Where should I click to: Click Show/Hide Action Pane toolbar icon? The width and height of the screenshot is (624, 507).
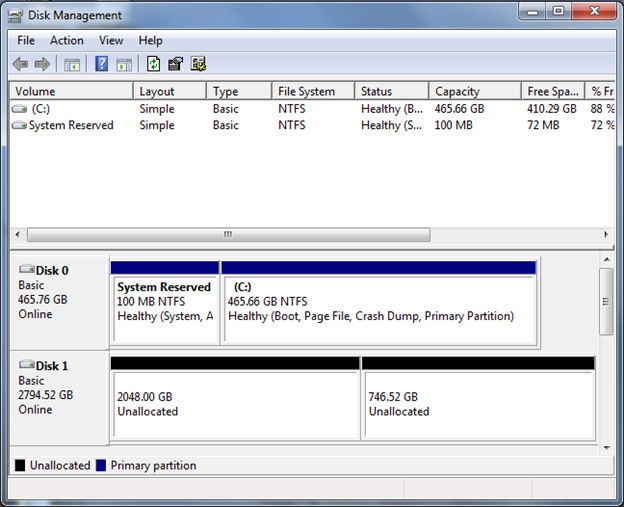124,64
